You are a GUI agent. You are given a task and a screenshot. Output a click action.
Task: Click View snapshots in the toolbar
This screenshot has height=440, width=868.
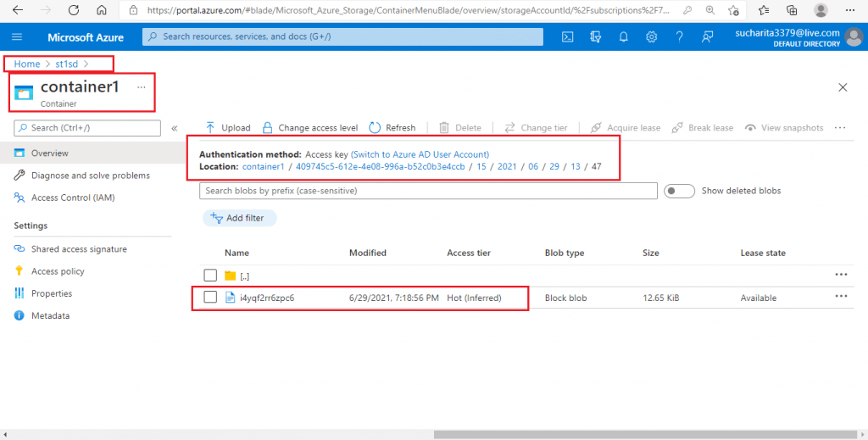784,128
